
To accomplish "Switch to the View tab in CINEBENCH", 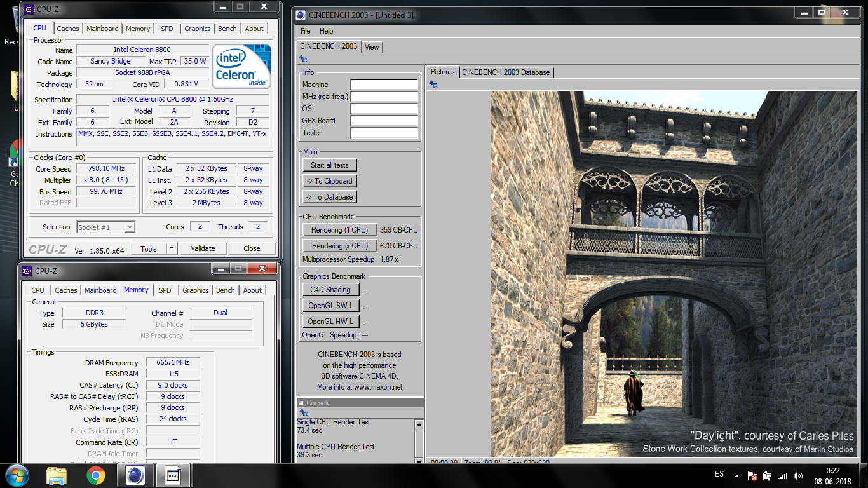I will (x=372, y=46).
